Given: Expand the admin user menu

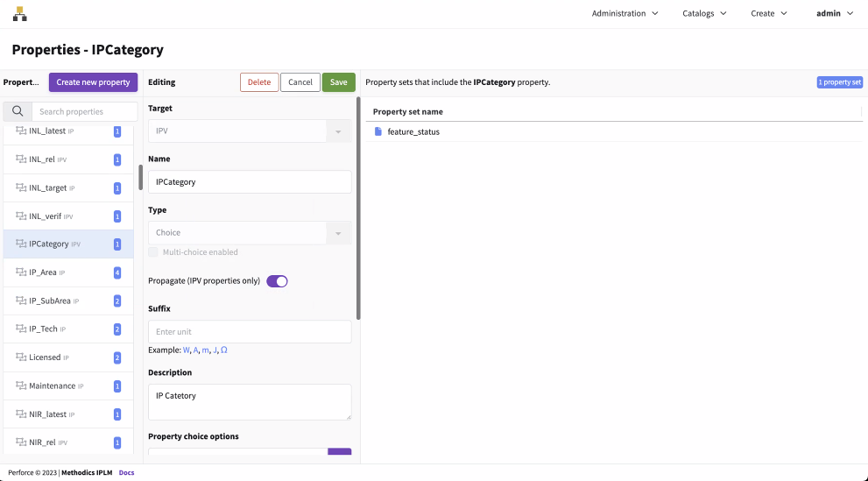Looking at the screenshot, I should click(x=834, y=14).
